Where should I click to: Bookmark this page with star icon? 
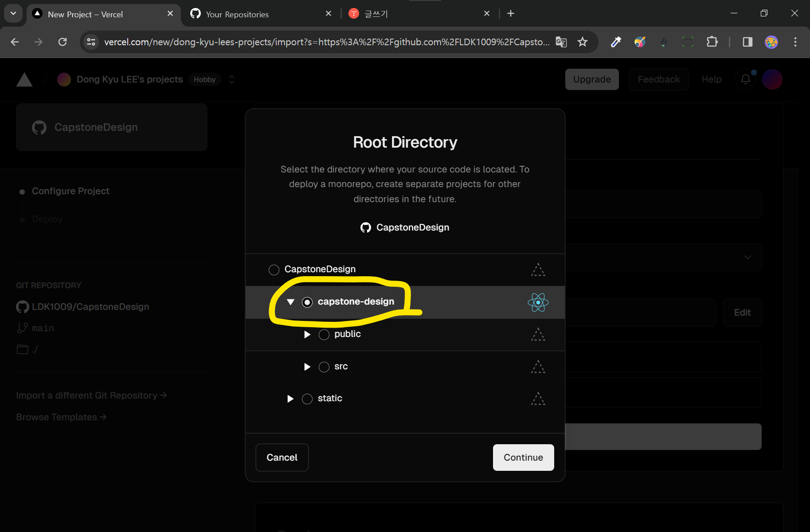pos(583,42)
